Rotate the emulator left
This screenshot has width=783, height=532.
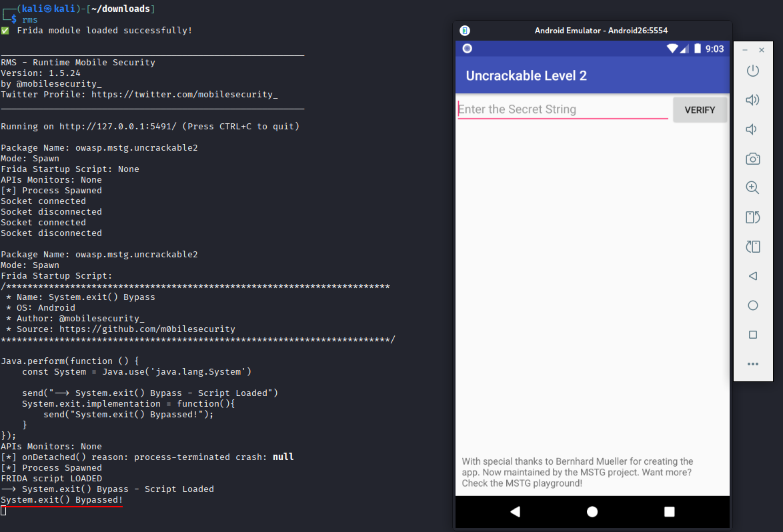coord(752,217)
